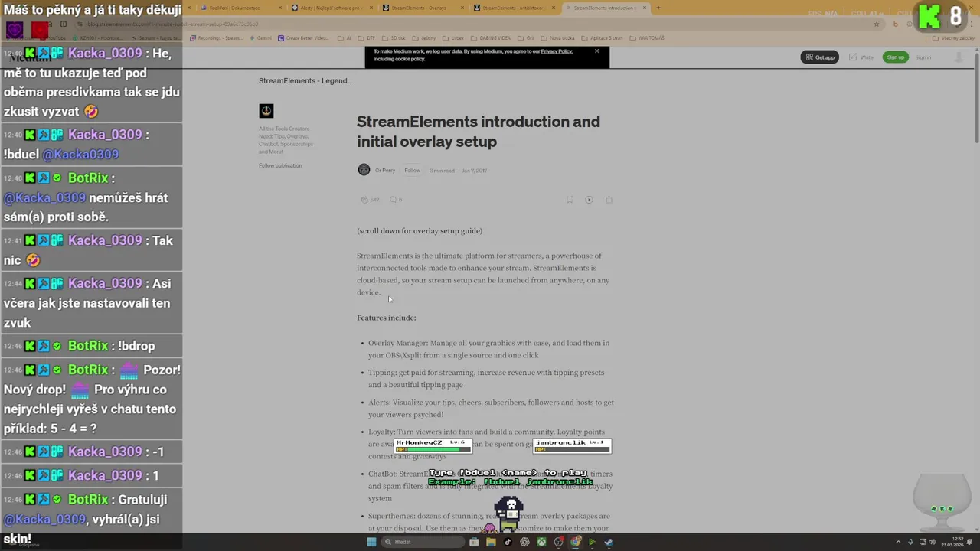Switch to the StreamElements - antiklokov tab
The image size is (980, 551).
(515, 8)
